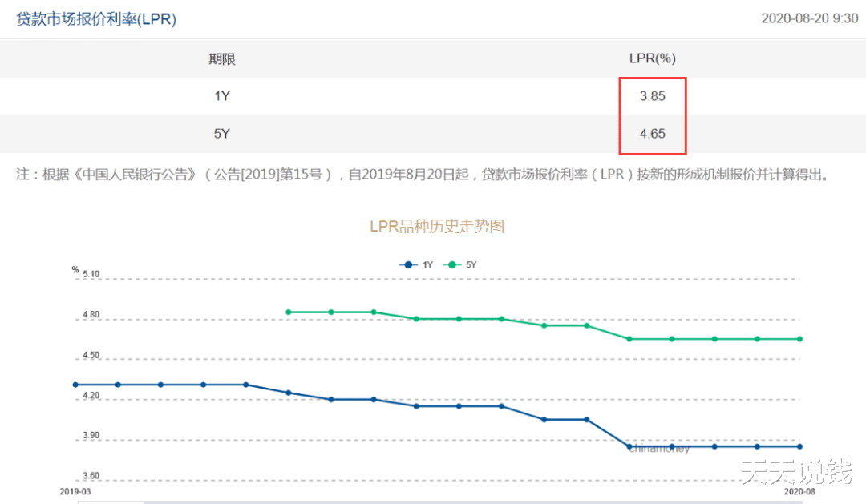Image resolution: width=866 pixels, height=504 pixels.
Task: Click the 4.80 y-axis label
Action: 91,315
